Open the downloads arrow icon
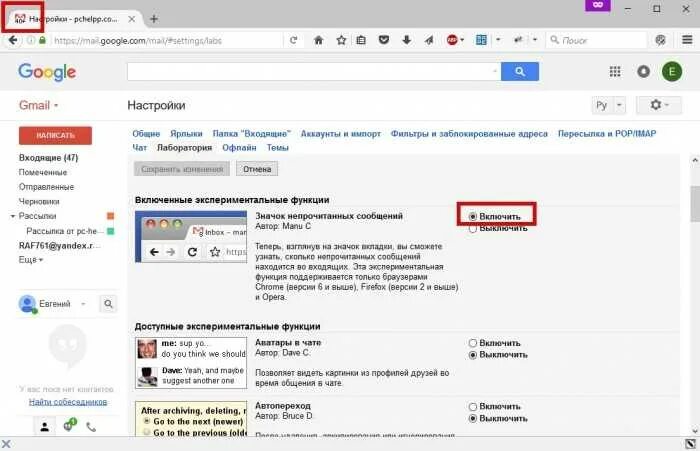This screenshot has width=700, height=451. 406,40
